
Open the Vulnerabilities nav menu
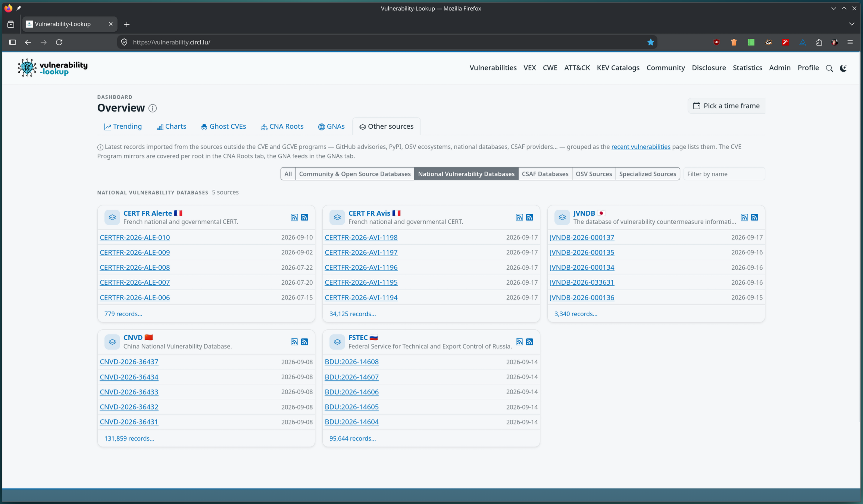pos(493,68)
